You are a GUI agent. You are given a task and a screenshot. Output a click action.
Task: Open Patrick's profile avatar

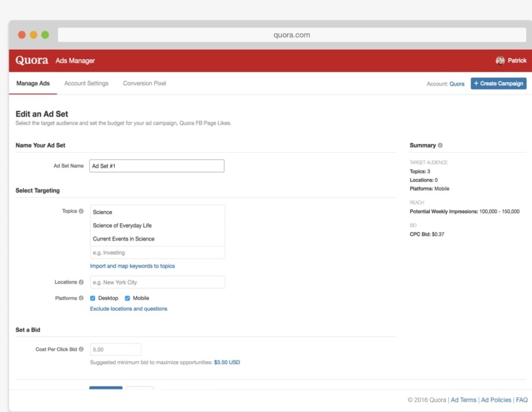coord(500,60)
